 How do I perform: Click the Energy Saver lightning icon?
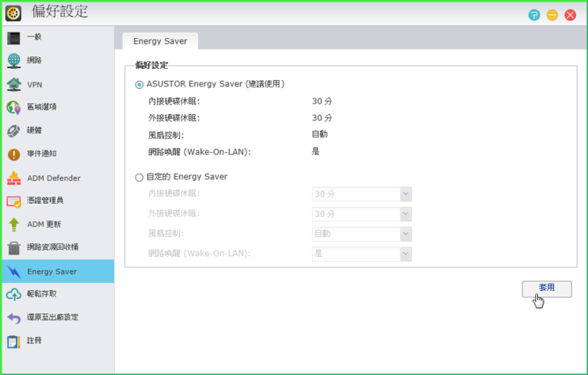14,272
